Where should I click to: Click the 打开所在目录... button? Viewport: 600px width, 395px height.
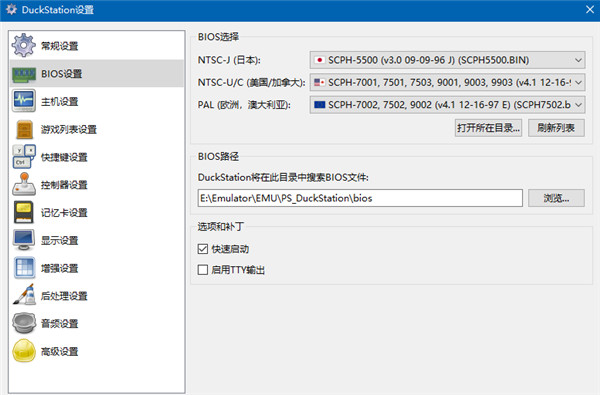[x=489, y=128]
